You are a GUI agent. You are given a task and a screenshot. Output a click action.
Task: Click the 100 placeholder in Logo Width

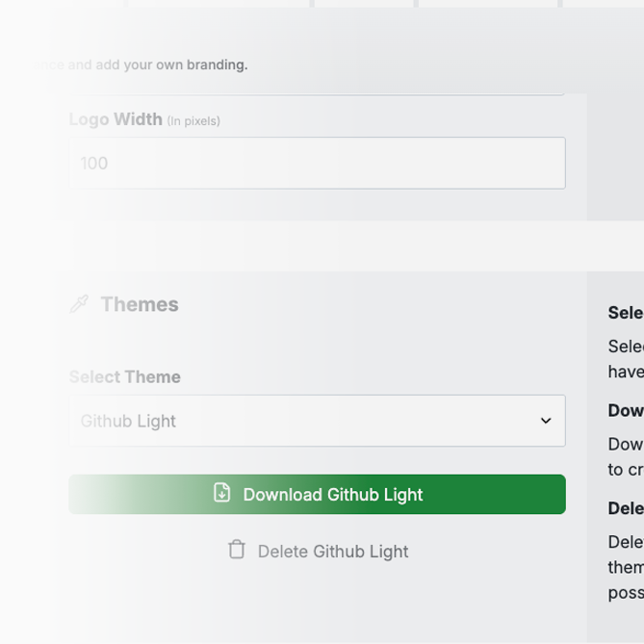tap(94, 164)
